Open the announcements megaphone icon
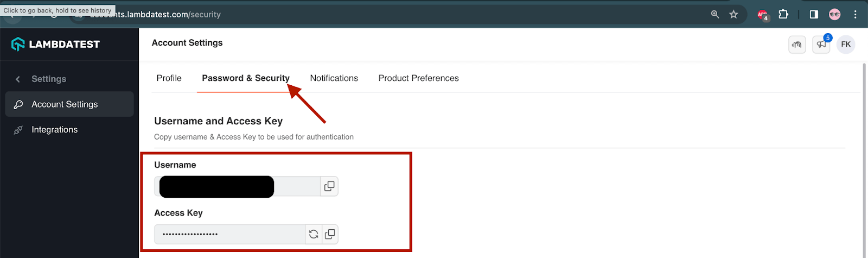868x258 pixels. 821,45
